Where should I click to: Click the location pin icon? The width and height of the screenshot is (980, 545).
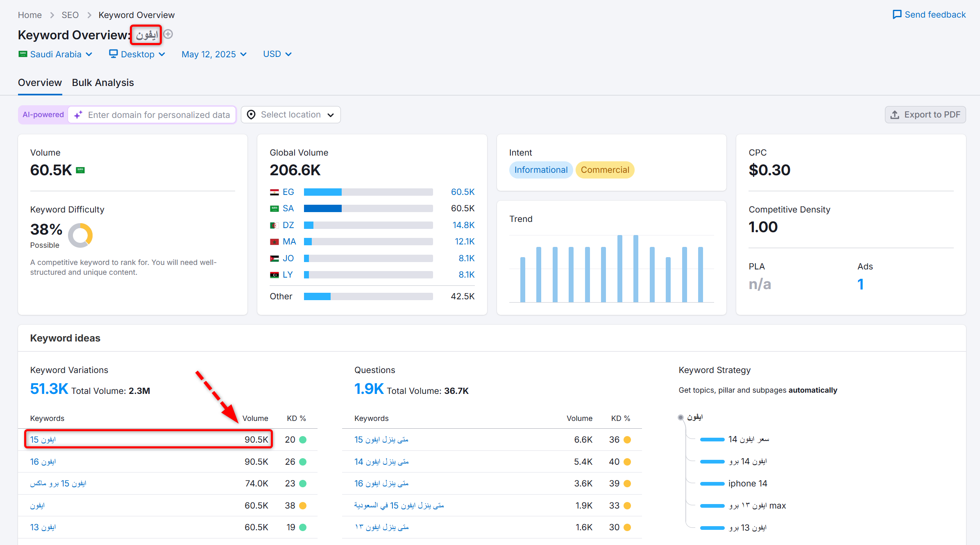click(x=251, y=115)
